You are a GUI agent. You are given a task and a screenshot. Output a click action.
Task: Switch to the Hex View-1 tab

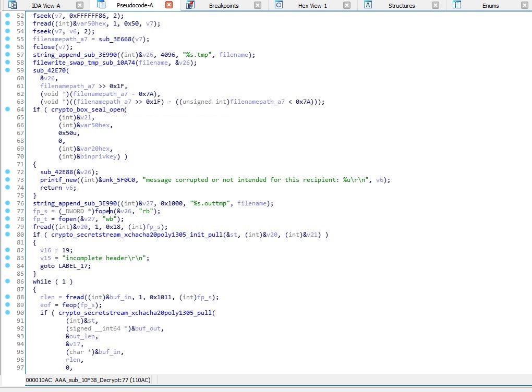[313, 6]
